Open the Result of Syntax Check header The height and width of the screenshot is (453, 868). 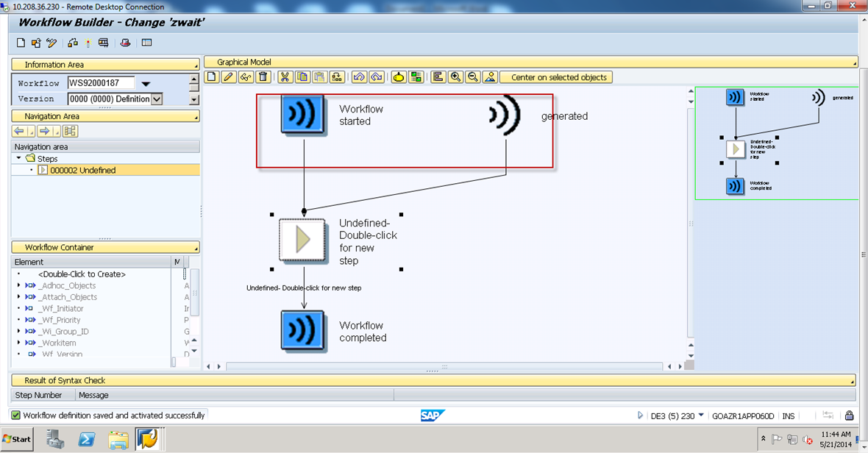click(x=433, y=380)
